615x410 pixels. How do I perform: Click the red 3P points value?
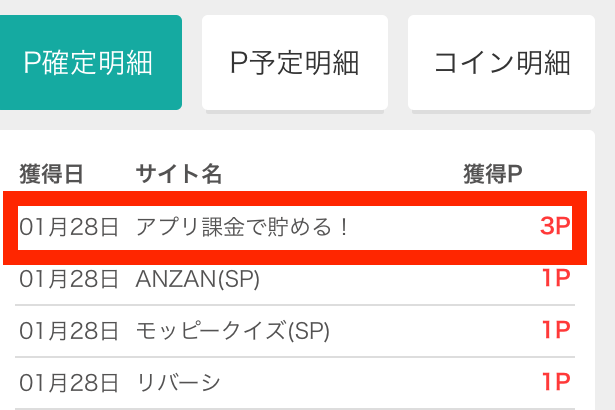pyautogui.click(x=555, y=227)
